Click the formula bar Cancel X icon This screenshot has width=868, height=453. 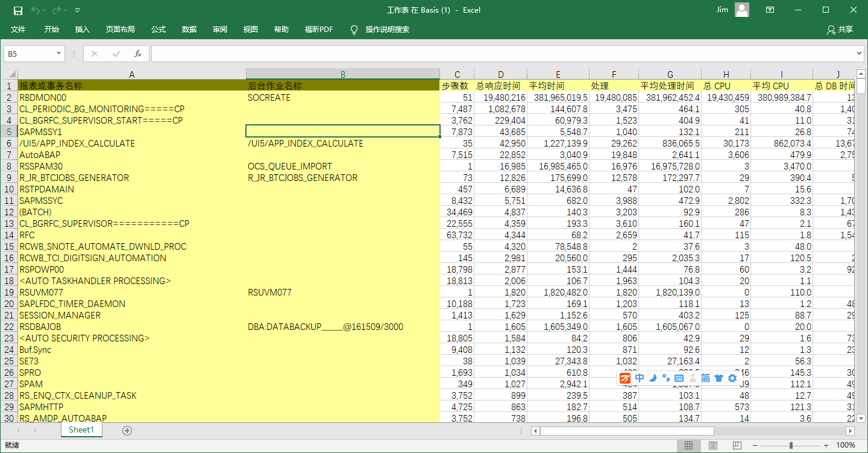click(x=94, y=54)
